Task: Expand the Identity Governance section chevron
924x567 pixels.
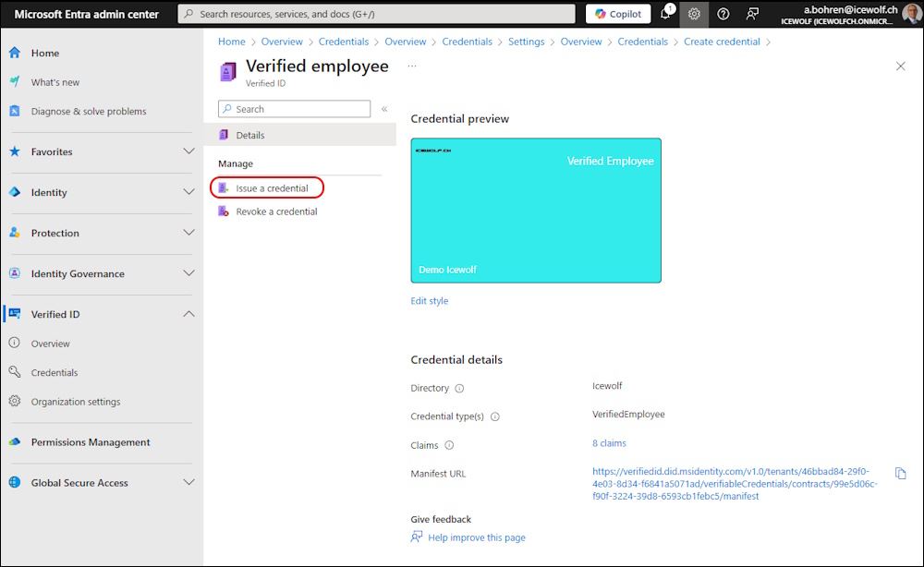Action: point(188,273)
